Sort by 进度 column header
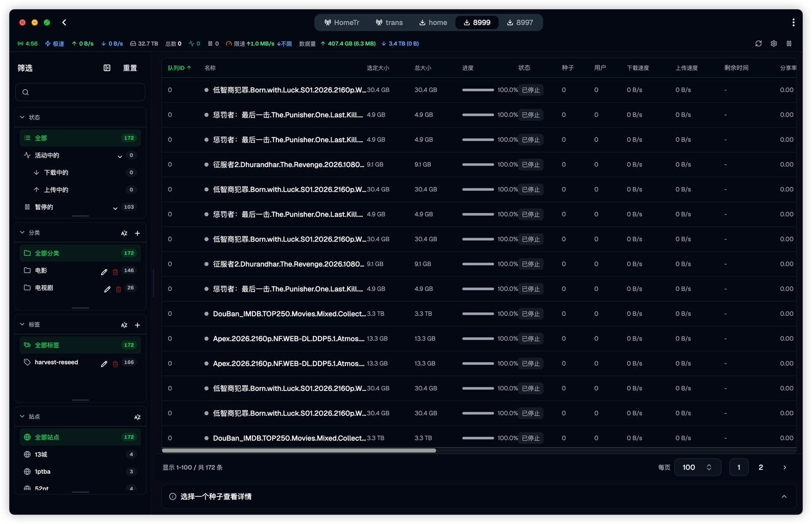 [468, 68]
